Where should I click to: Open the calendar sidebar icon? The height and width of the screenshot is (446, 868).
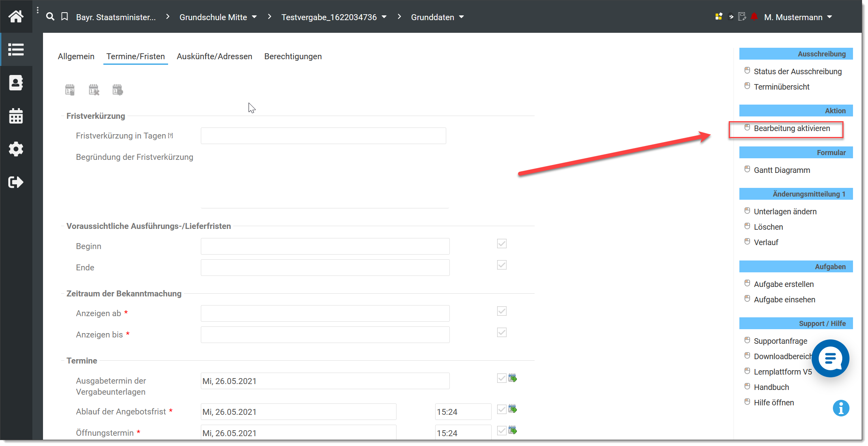pos(16,116)
